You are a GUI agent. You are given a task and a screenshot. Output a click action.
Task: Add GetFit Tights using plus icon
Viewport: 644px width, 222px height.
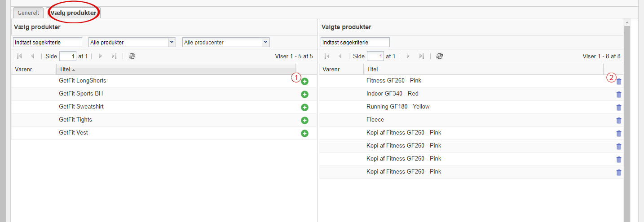coord(304,121)
